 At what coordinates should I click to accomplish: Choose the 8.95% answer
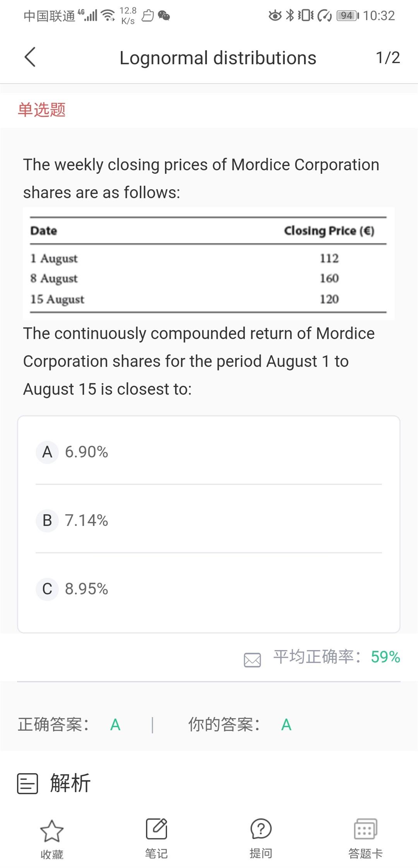pos(86,589)
